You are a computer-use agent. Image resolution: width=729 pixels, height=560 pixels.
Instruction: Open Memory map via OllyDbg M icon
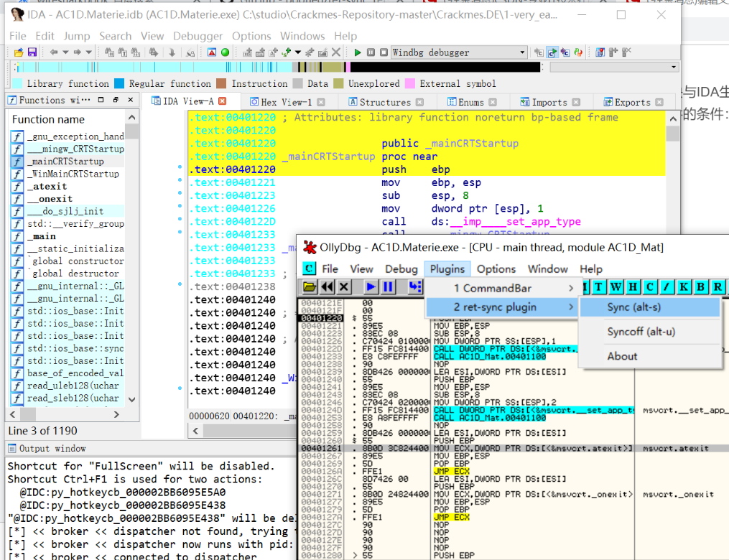point(585,287)
